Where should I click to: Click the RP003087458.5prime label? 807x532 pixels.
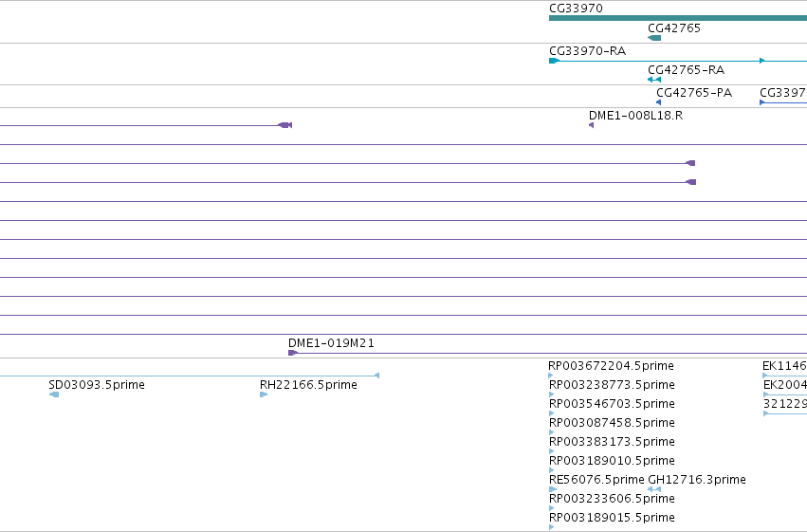(612, 423)
